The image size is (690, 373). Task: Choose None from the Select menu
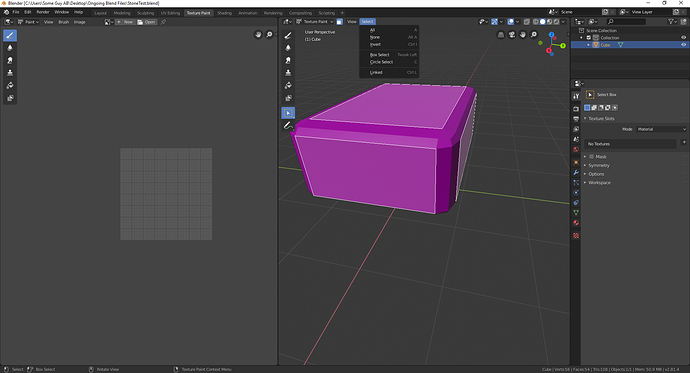(389, 37)
